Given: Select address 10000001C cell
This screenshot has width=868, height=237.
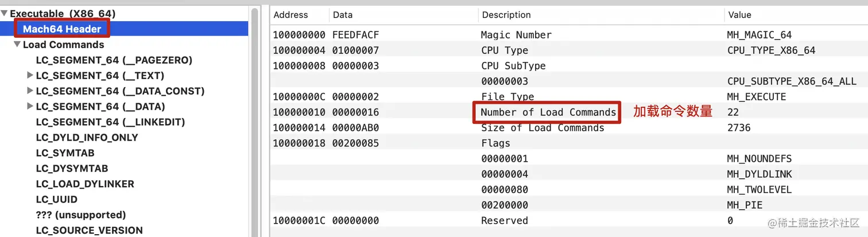Looking at the screenshot, I should [x=299, y=220].
